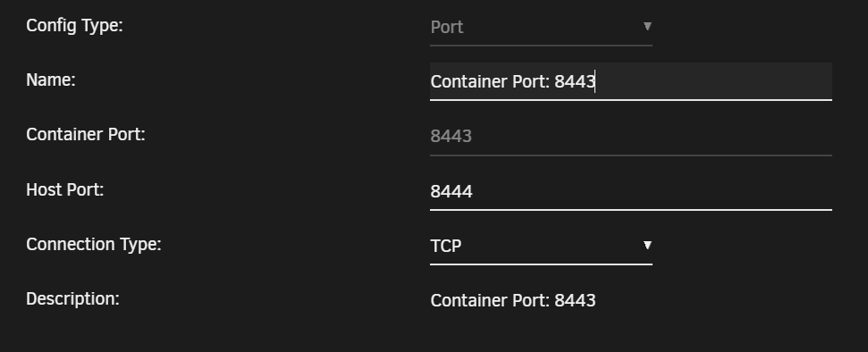
Task: Click the 'Connection Type:' label
Action: click(x=94, y=245)
